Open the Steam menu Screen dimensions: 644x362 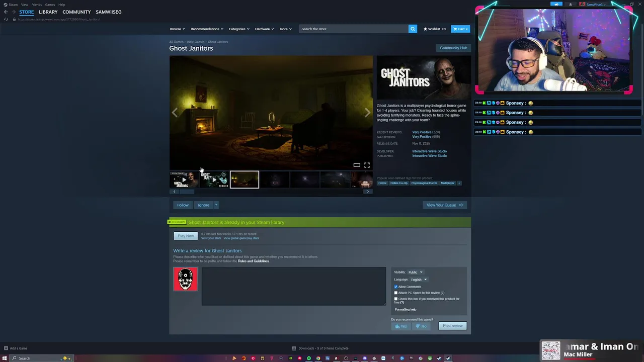[13, 5]
